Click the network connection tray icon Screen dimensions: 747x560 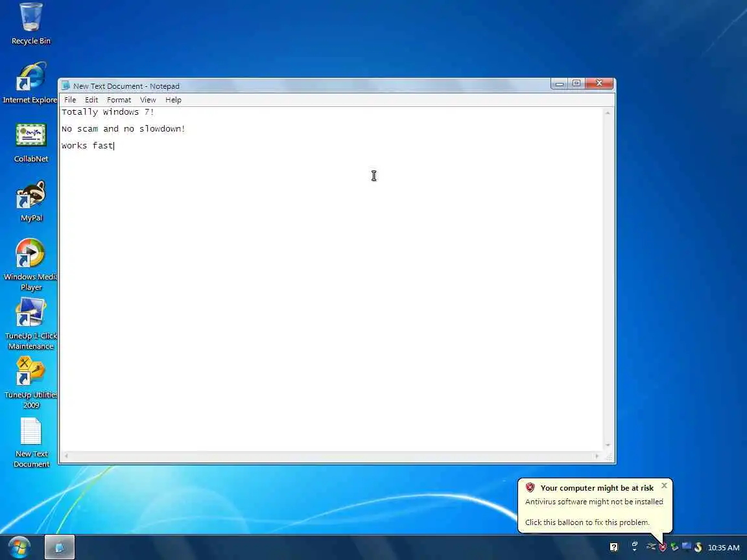point(651,546)
